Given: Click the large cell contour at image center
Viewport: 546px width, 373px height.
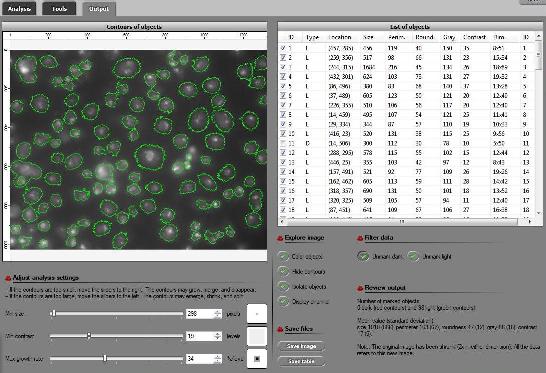Looking at the screenshot, I should click(x=150, y=157).
